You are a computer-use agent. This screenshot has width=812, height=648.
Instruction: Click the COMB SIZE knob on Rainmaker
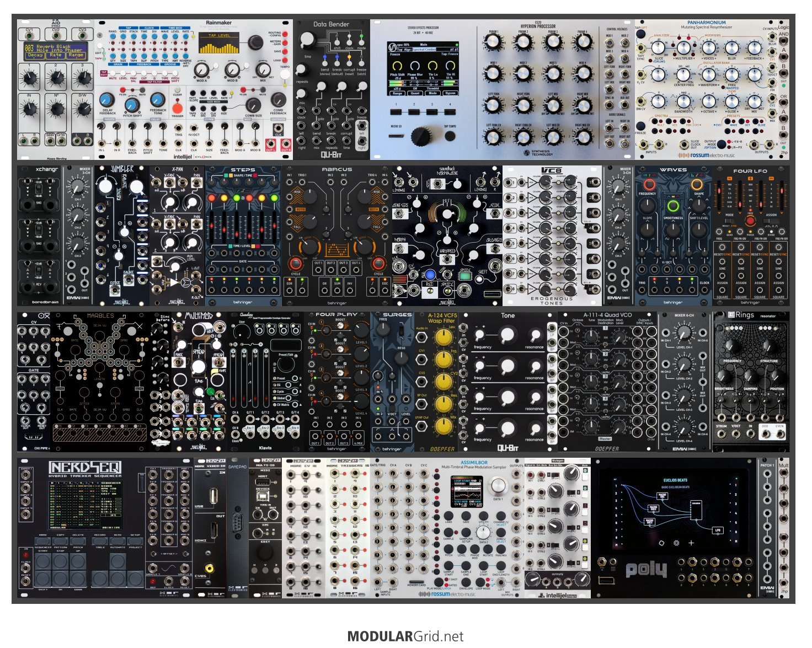(x=253, y=105)
